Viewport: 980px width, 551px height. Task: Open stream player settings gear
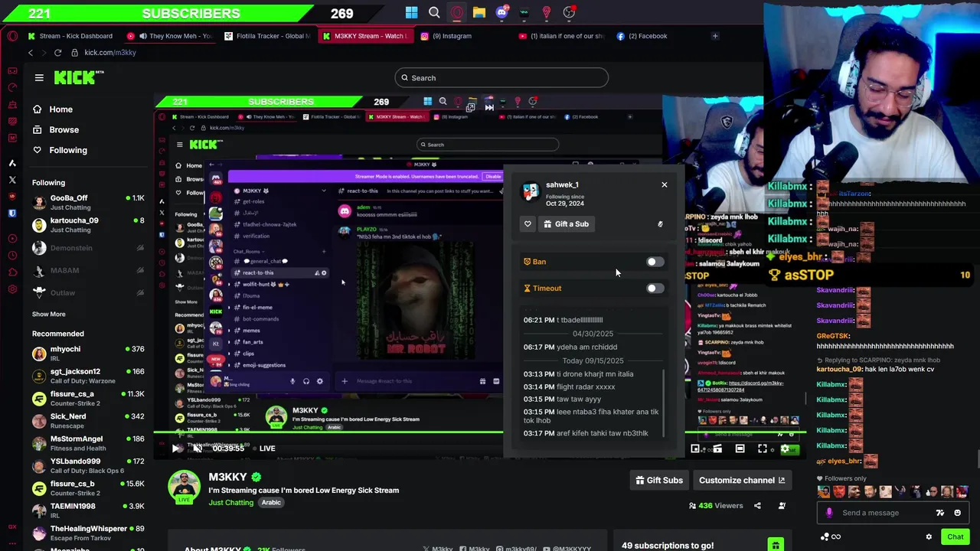click(x=784, y=449)
